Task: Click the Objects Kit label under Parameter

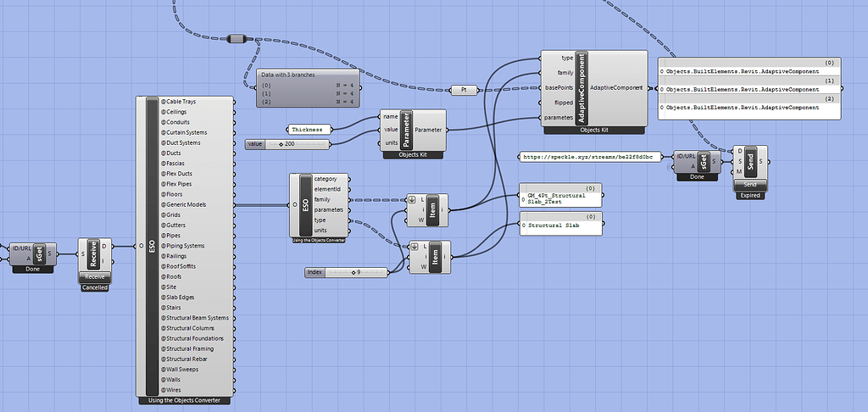Action: click(x=414, y=156)
